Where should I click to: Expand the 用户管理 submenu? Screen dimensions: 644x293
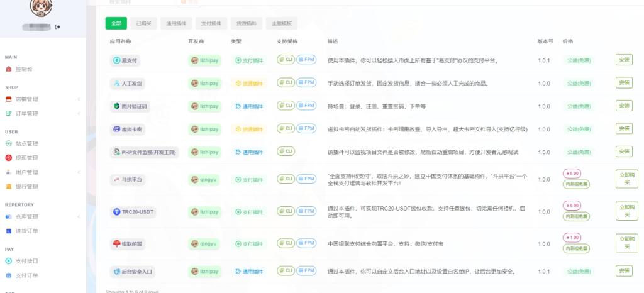point(79,172)
